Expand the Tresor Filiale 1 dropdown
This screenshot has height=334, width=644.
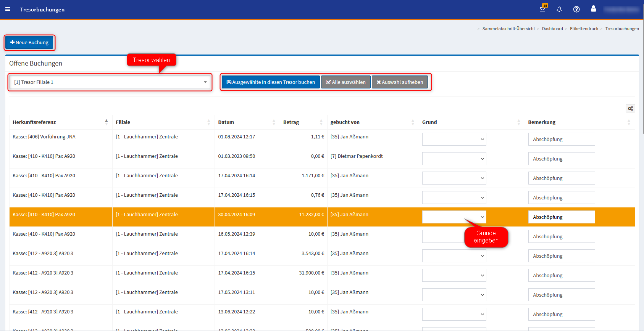[x=110, y=82]
